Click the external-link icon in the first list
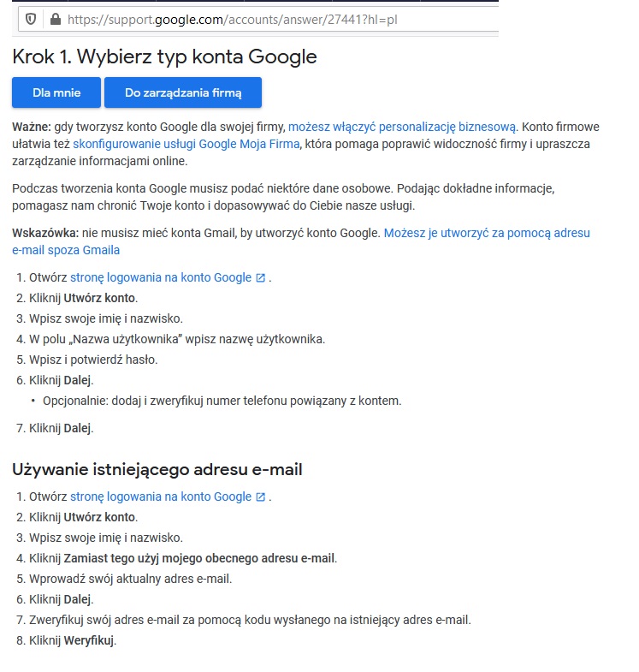 tap(260, 278)
